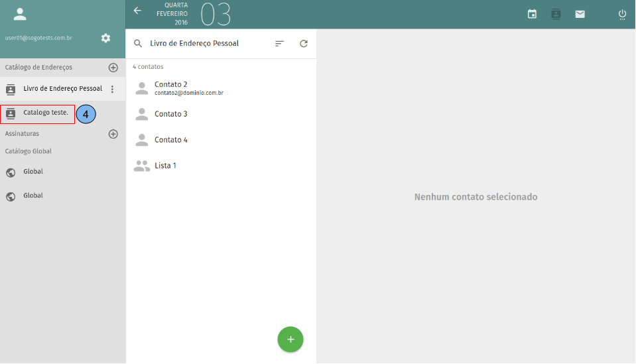
Task: Select Catalogo teste. address book
Action: (45, 113)
